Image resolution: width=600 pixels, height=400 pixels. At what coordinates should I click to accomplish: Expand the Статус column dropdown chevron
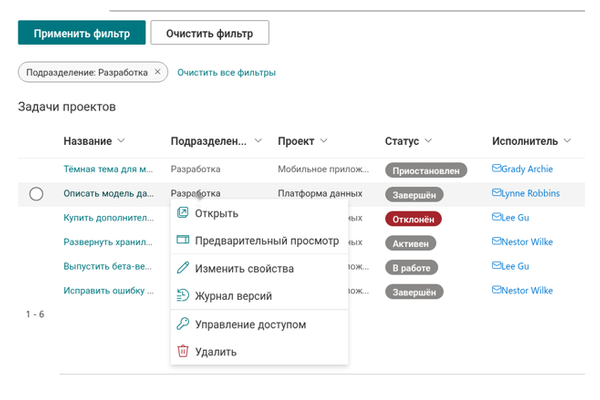(428, 141)
